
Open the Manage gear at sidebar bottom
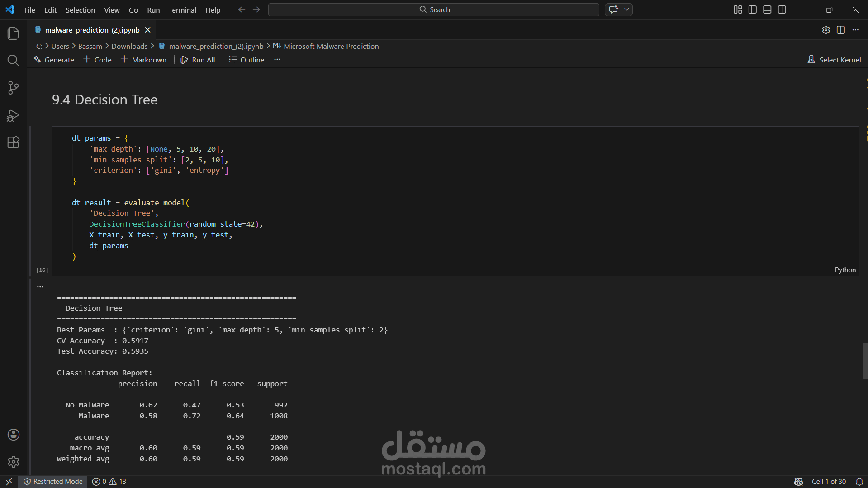click(x=13, y=462)
